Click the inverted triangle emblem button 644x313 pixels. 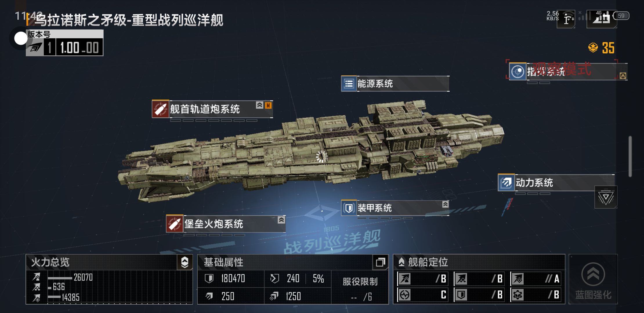click(606, 197)
